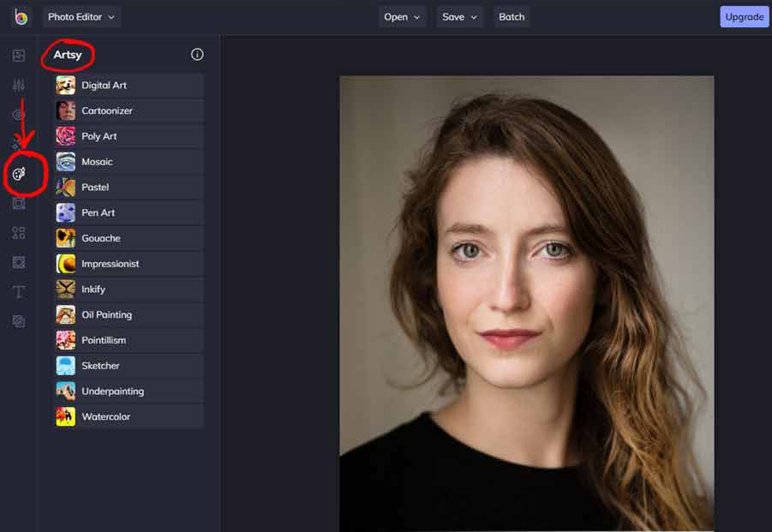
Task: Click the Upgrade button
Action: pyautogui.click(x=744, y=17)
